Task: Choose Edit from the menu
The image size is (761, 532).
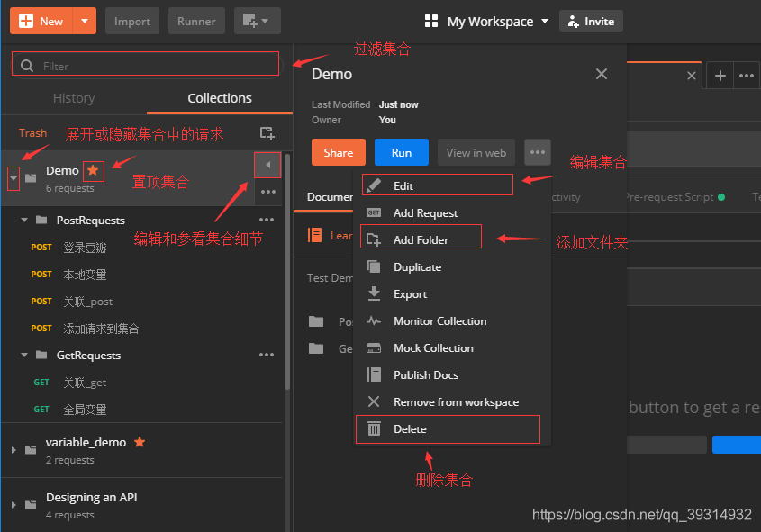Action: (x=452, y=185)
